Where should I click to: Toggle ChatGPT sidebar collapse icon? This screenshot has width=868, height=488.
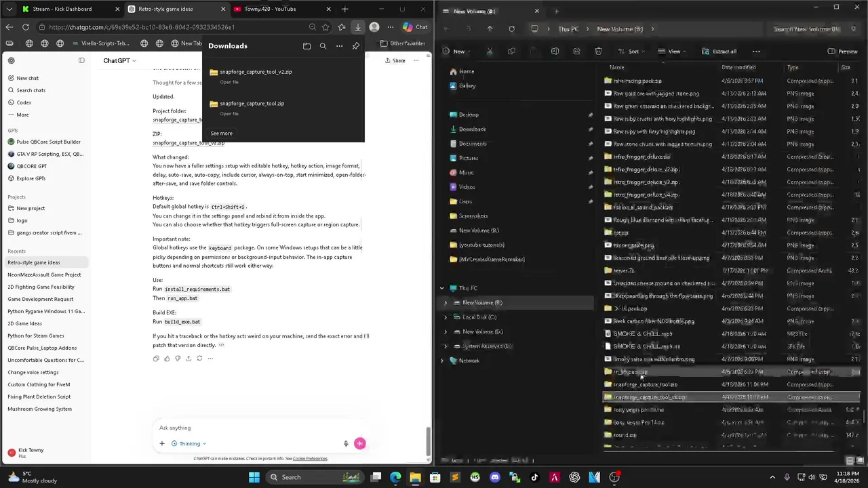(x=81, y=60)
